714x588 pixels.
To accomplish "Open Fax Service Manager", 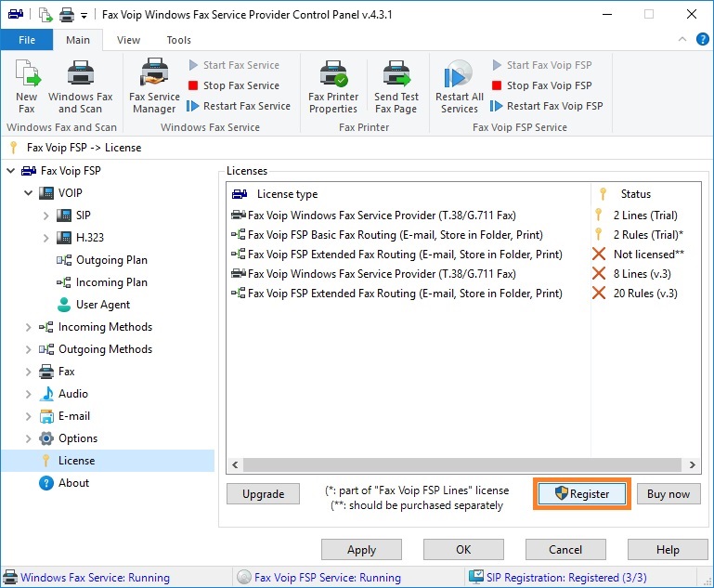I will [154, 86].
